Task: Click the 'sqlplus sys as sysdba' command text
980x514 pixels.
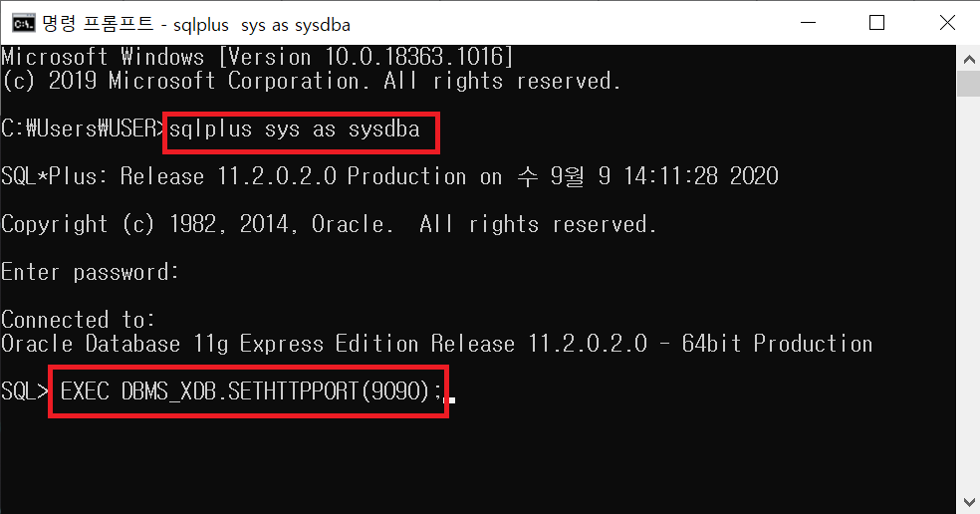Action: [x=295, y=129]
